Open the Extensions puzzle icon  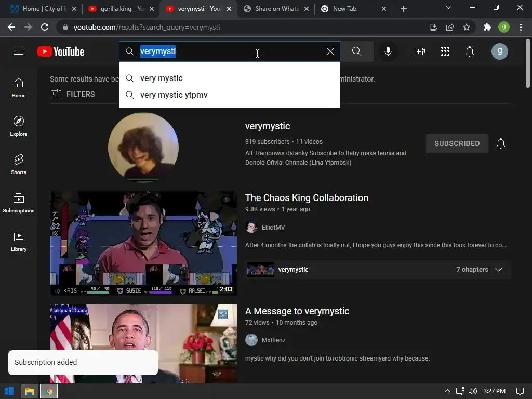[x=487, y=27]
